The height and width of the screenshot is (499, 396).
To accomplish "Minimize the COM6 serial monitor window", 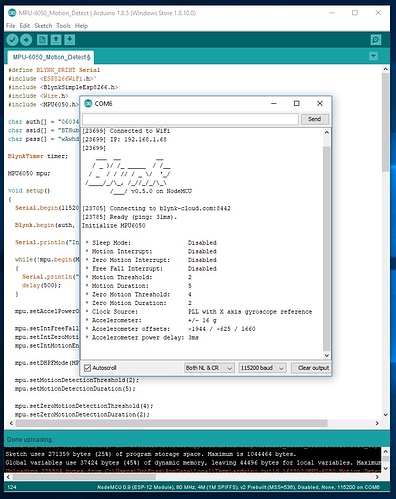I will tap(274, 104).
